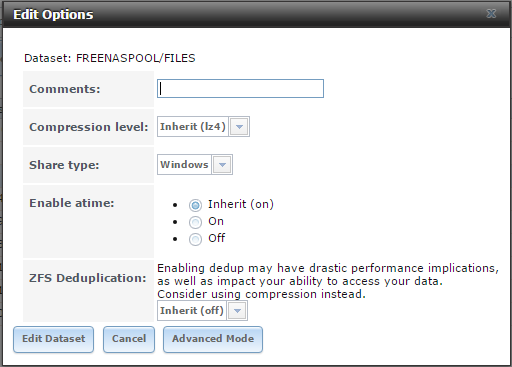Screen dimensions: 512x367
Task: Click the Inherit (off) deduplication value
Action: point(192,311)
